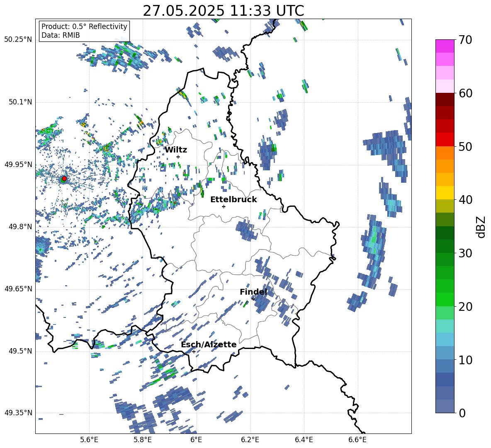Click the Esch/Alzette city label
The height and width of the screenshot is (448, 491).
pos(209,344)
